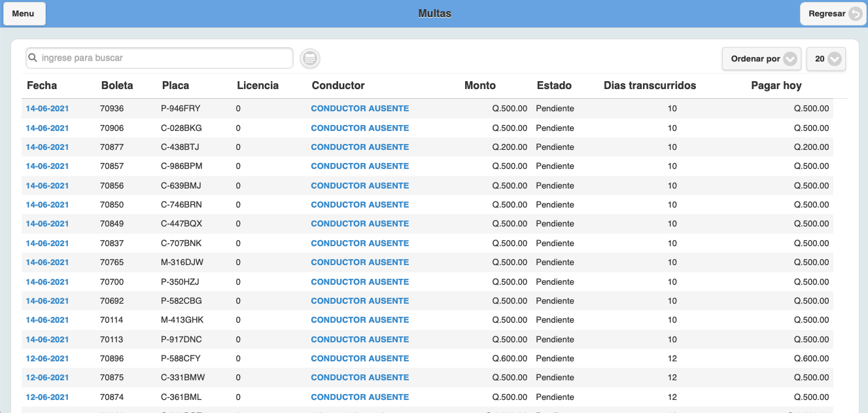Open date link for boleta 70114

pyautogui.click(x=47, y=320)
